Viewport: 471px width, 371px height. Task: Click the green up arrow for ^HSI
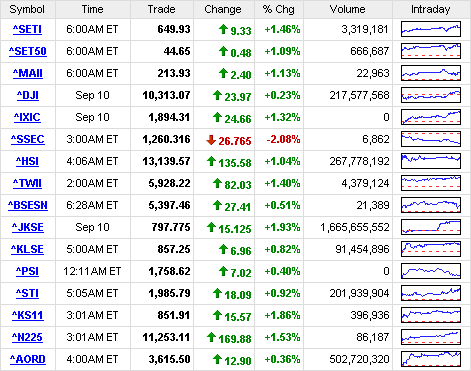click(x=211, y=162)
